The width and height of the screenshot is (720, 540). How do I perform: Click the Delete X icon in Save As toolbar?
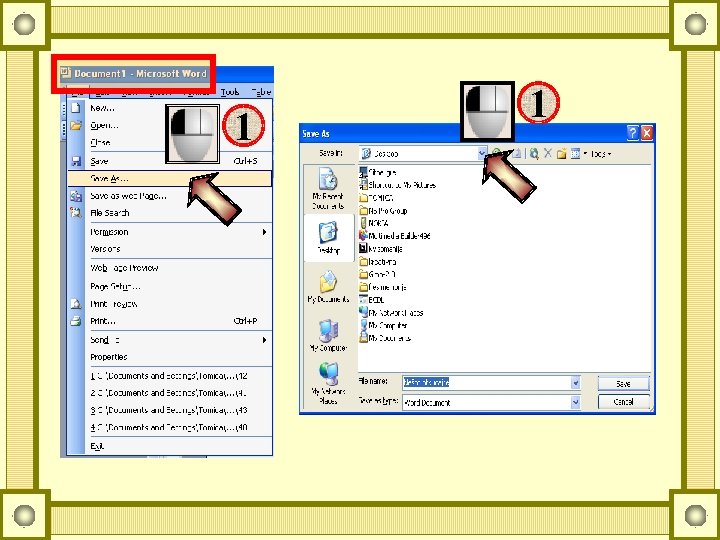[x=547, y=153]
